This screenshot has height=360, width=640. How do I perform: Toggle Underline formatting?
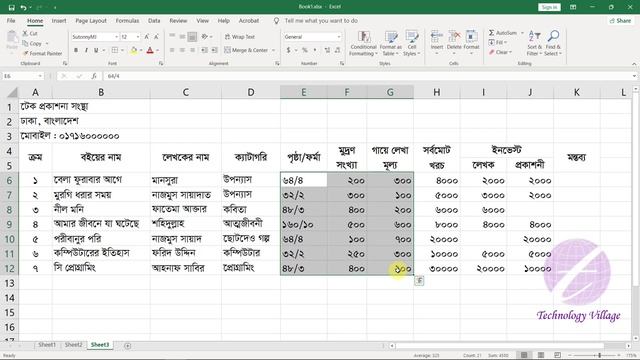pyautogui.click(x=96, y=50)
